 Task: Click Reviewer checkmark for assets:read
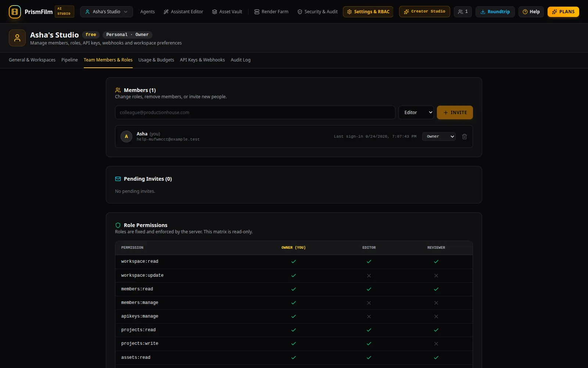(x=436, y=358)
